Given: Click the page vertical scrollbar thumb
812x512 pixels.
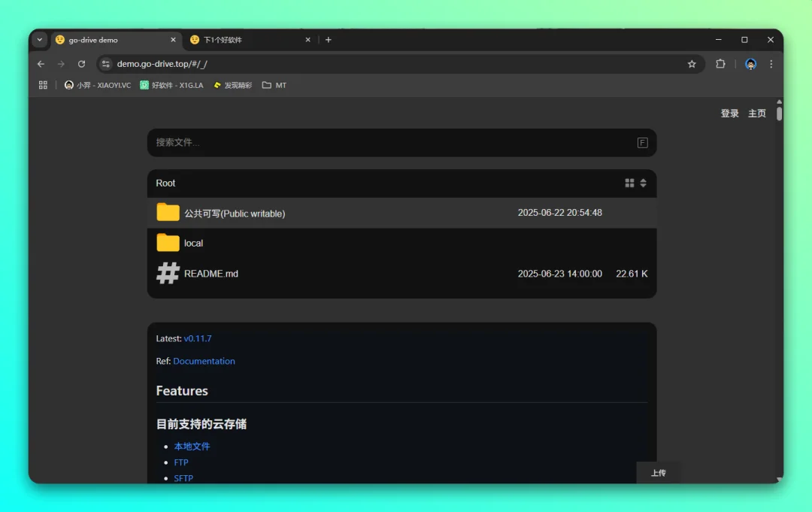Looking at the screenshot, I should [x=780, y=114].
